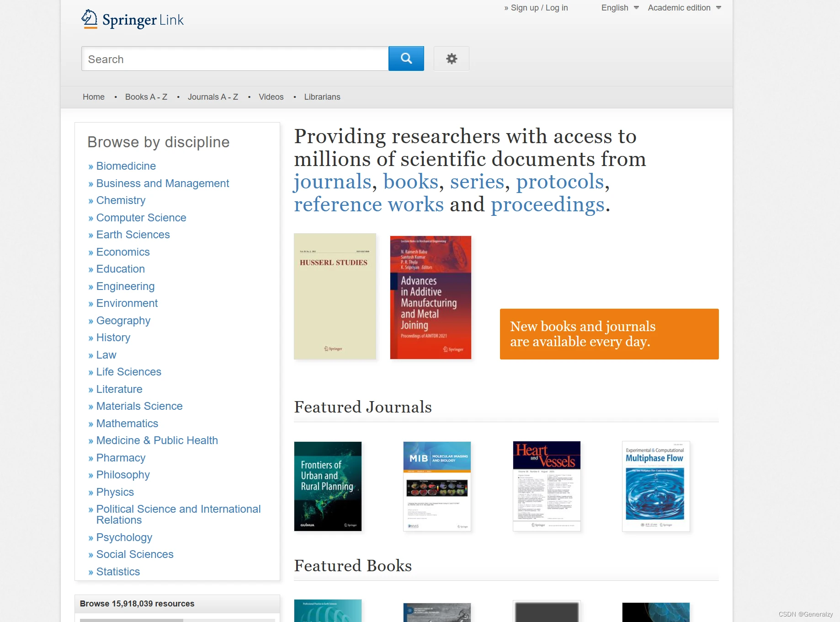Open the Multiphase Flow journal cover
840x622 pixels.
656,486
